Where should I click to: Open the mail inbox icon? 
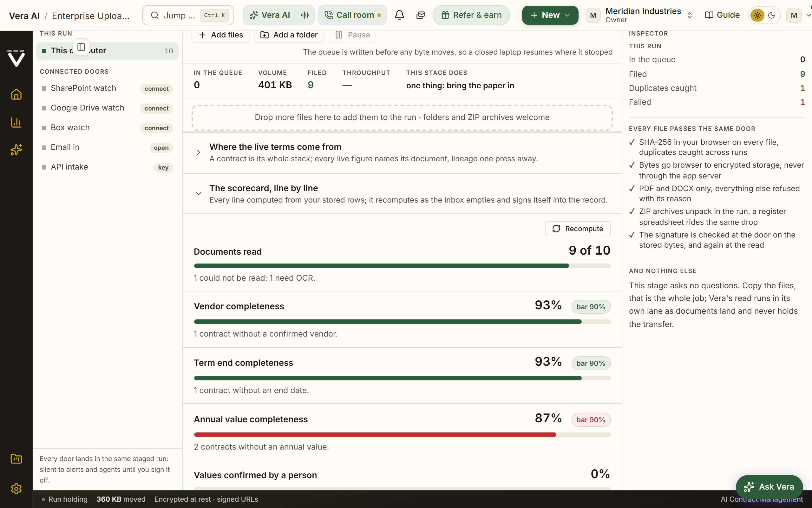click(x=420, y=15)
